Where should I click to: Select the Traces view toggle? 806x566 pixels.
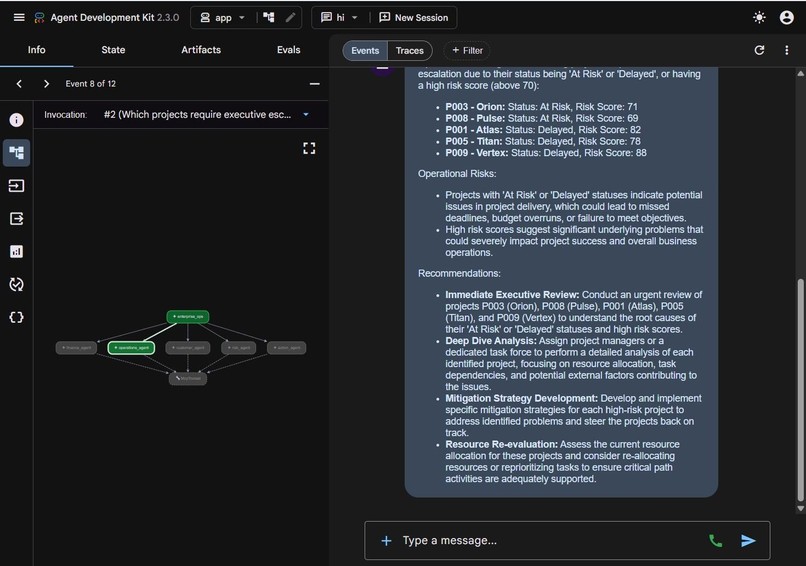410,50
